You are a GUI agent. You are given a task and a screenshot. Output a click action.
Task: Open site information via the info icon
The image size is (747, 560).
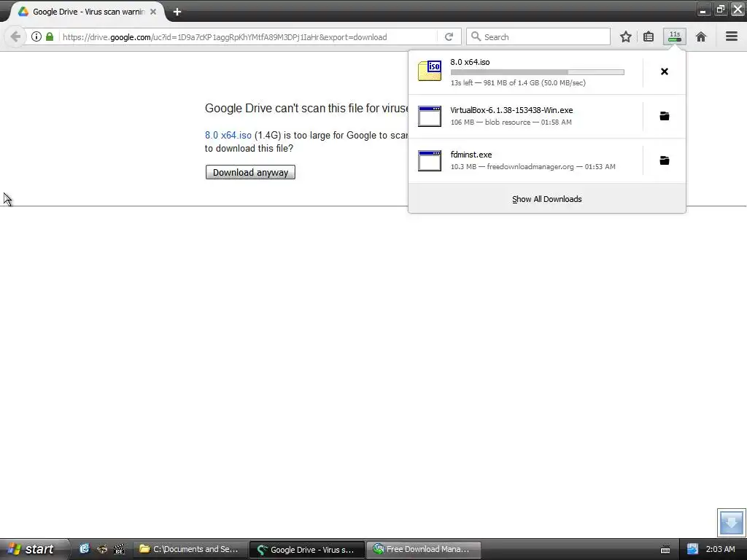point(36,36)
